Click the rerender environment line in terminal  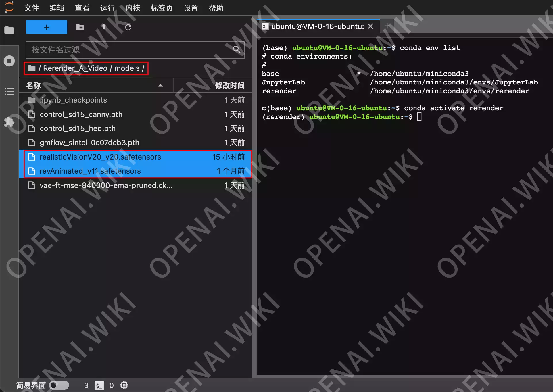tap(395, 91)
